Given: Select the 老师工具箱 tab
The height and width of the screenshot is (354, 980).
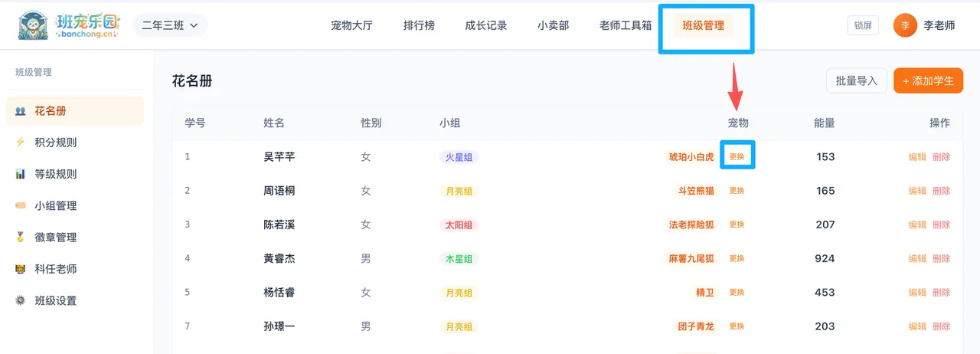Looking at the screenshot, I should [626, 25].
